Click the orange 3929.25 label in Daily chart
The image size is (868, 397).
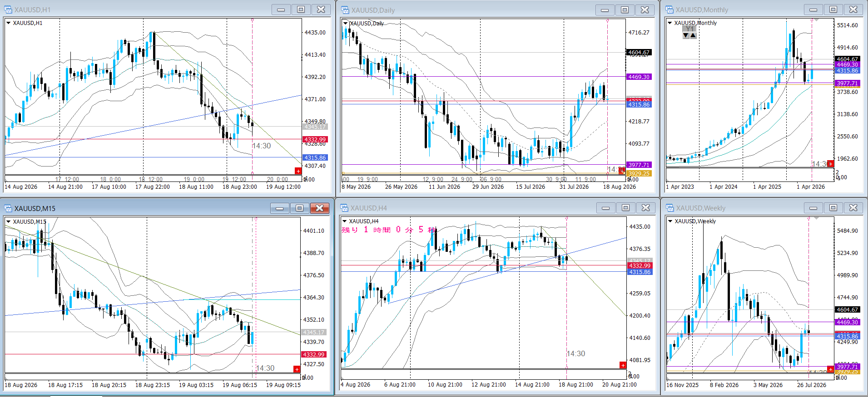point(639,173)
